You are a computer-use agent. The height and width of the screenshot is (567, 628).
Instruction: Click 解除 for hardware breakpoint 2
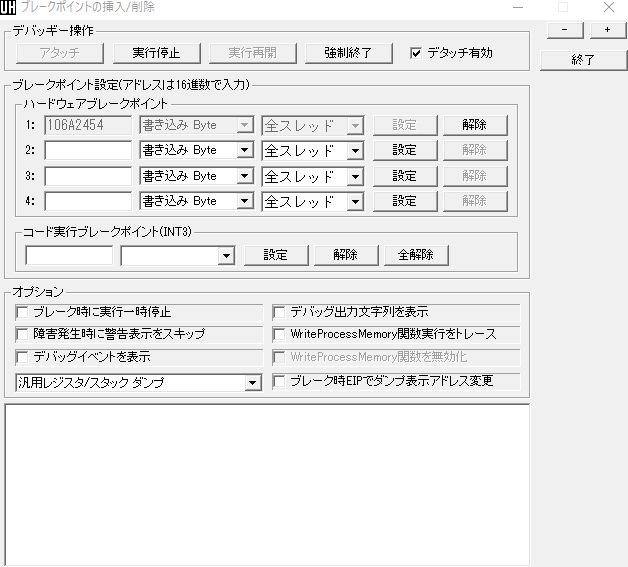(x=475, y=151)
